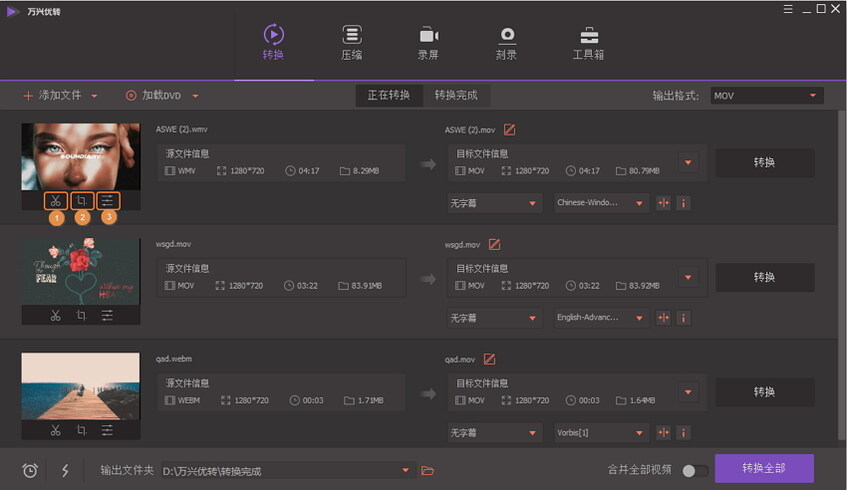This screenshot has height=490, width=847.
Task: Rename qad.mov with the edit icon
Action: pyautogui.click(x=489, y=359)
